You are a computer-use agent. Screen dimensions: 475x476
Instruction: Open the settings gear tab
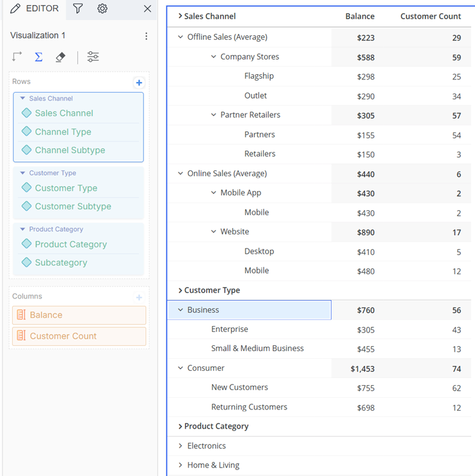[102, 8]
